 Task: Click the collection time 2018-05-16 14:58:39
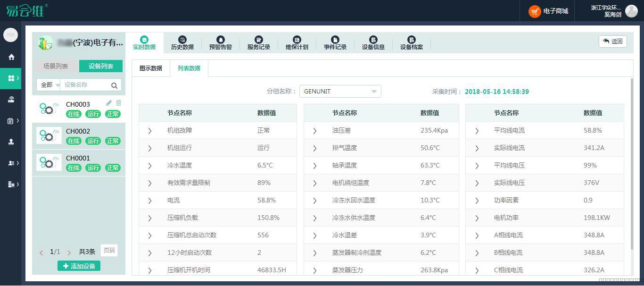[x=497, y=92]
